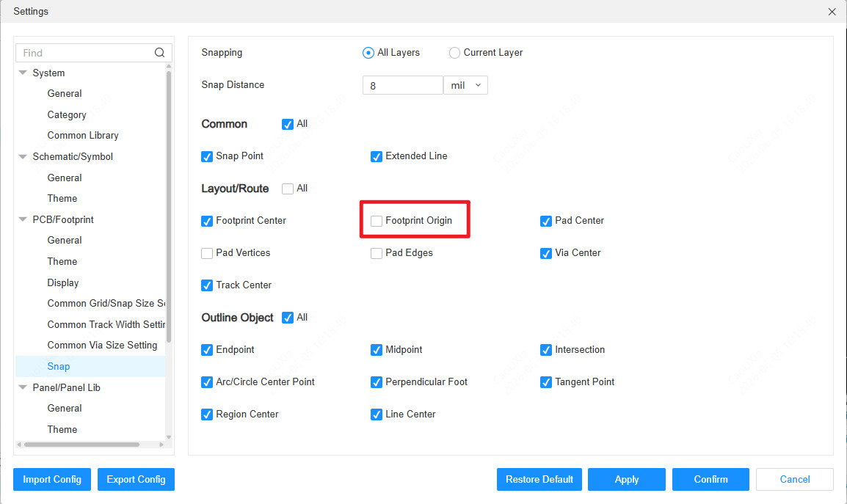Collapse the System tree section
The image size is (847, 504).
[x=23, y=73]
